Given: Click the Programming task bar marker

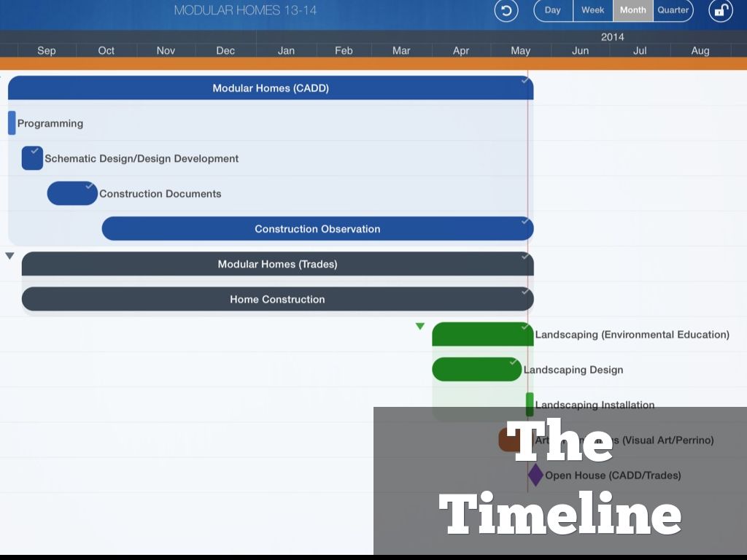Looking at the screenshot, I should click(12, 123).
